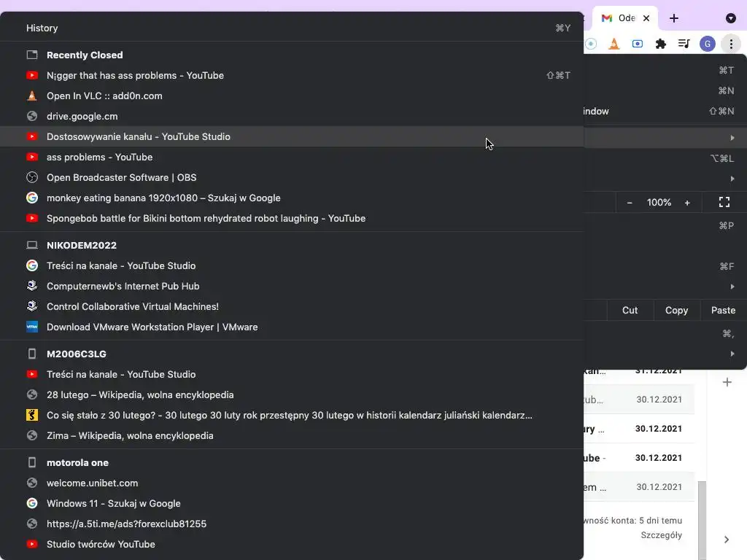The width and height of the screenshot is (747, 560).
Task: Expand submenu arrow below the ⌥⌘L shortcut
Action: (732, 179)
